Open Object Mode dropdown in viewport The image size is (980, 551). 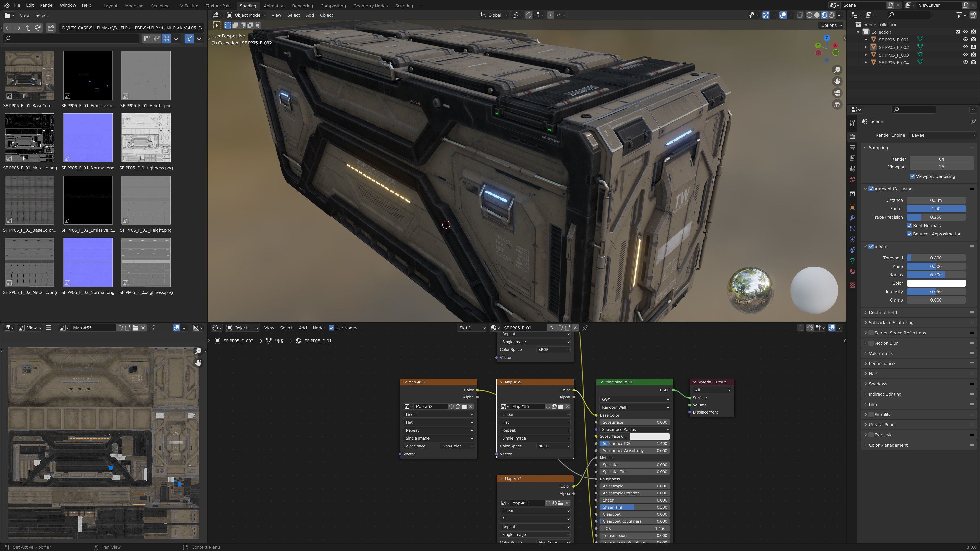(246, 15)
